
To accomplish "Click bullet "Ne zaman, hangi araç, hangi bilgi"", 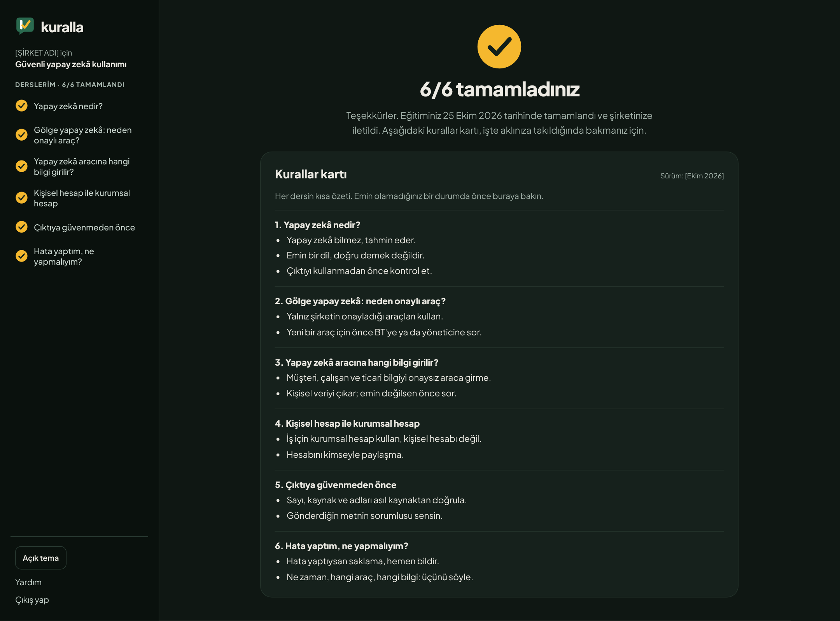I will pos(380,577).
